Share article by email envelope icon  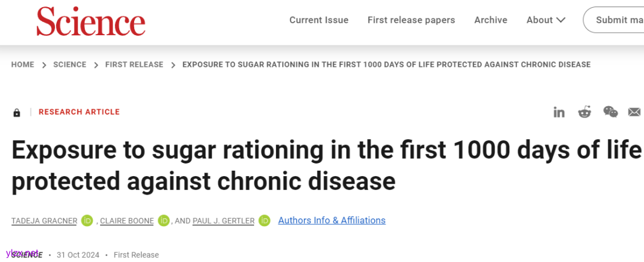634,112
